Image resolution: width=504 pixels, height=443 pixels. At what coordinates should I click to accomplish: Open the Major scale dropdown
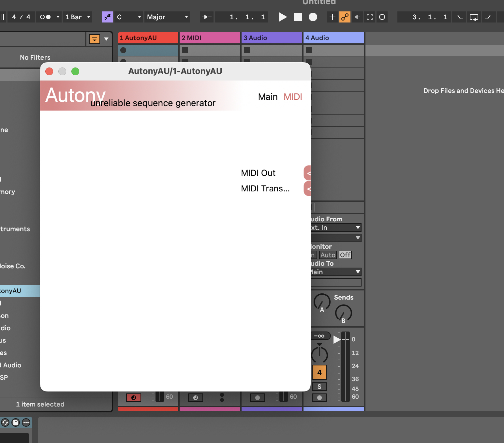pos(168,17)
